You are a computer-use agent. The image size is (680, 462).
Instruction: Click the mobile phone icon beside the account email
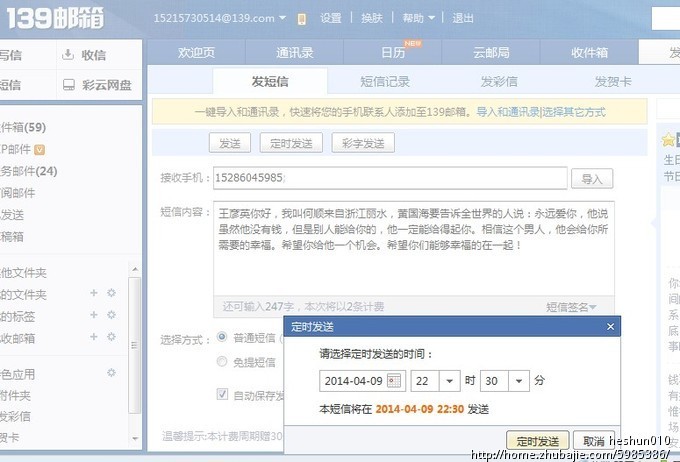(302, 19)
